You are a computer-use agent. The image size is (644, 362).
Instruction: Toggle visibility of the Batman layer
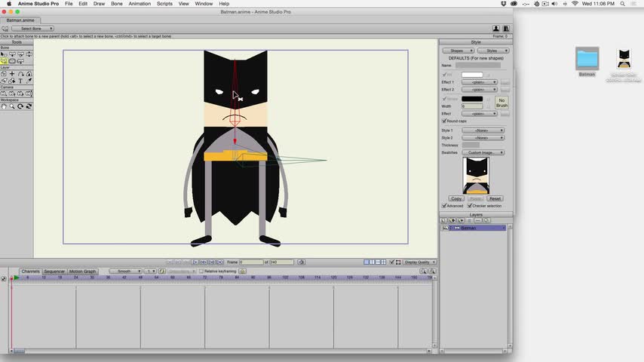(445, 228)
